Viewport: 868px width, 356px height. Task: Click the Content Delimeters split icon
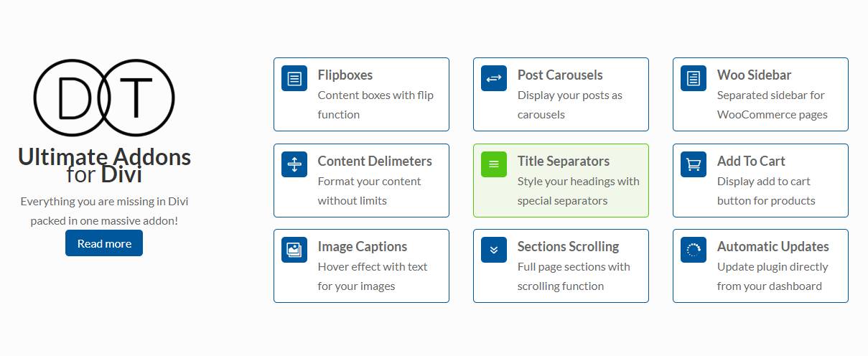pos(294,164)
